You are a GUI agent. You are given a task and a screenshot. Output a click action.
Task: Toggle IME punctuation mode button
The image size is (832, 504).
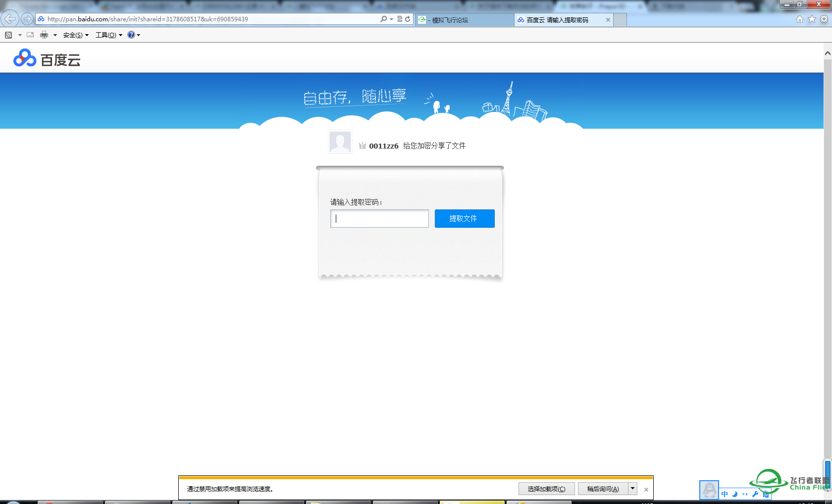pyautogui.click(x=745, y=494)
